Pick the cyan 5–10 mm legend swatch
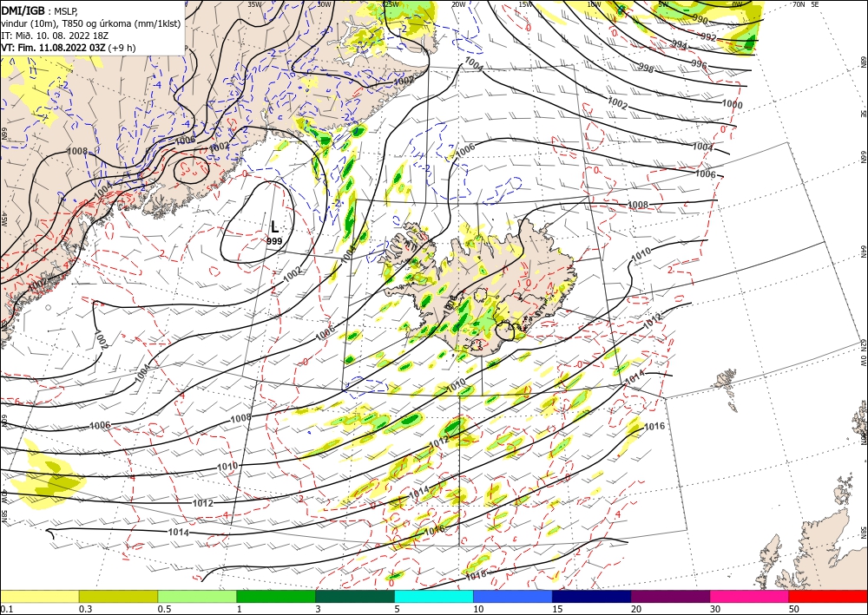This screenshot has height=615, width=868. (x=434, y=596)
